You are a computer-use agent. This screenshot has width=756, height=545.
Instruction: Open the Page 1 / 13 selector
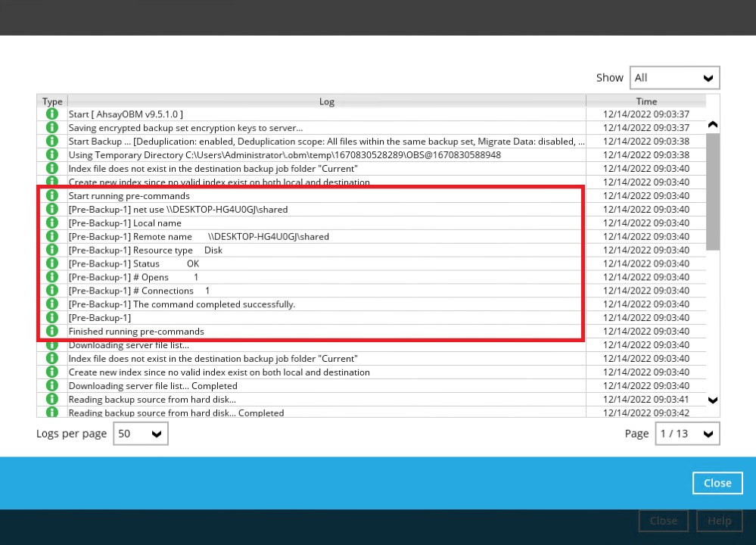[687, 434]
